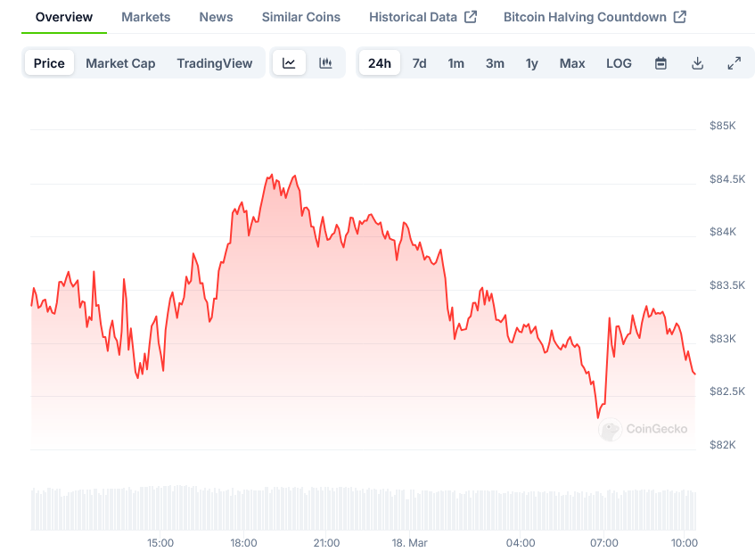Screen dimensions: 755x560
Task: Download chart data icon
Action: point(697,63)
